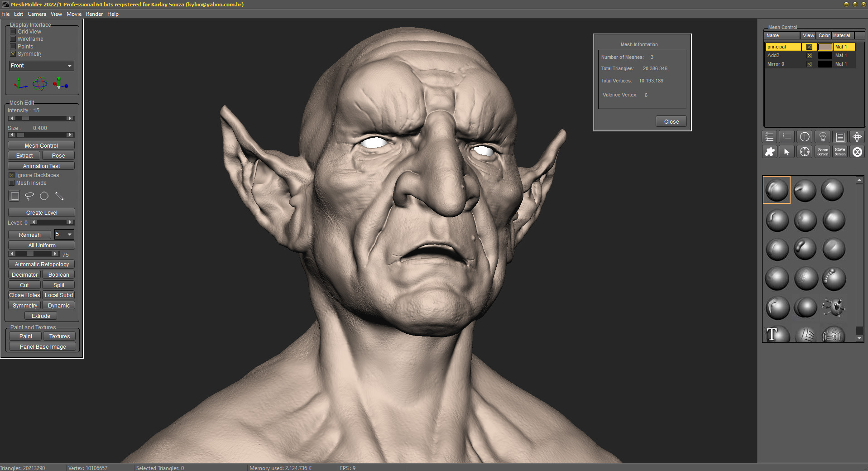
Task: Select the thick worm-stroke brush sphere
Action: [805, 249]
